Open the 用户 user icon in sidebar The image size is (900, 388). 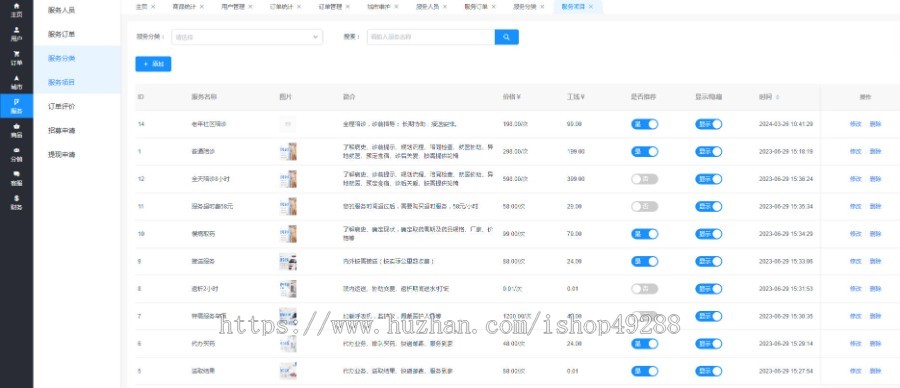(17, 34)
